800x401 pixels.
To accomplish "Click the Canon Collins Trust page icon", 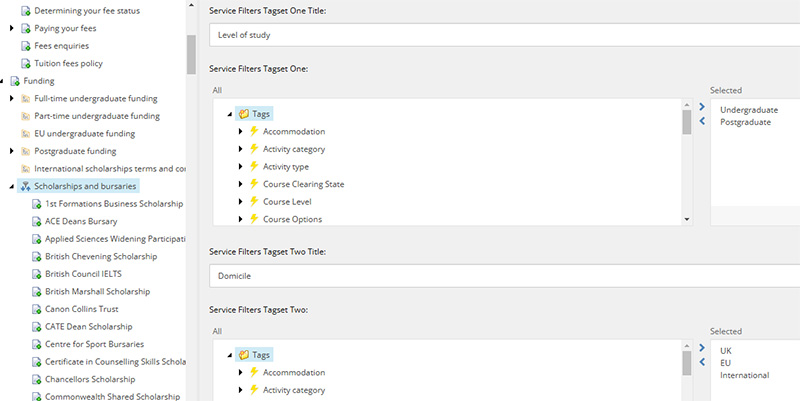I will [x=37, y=310].
